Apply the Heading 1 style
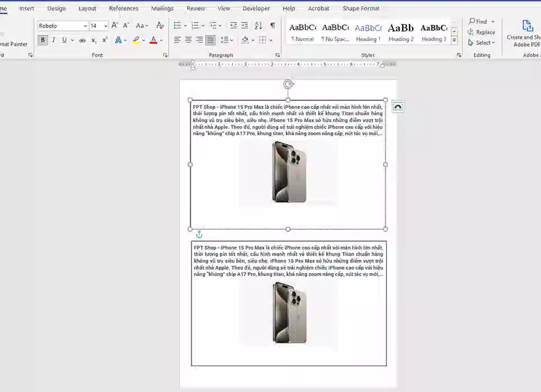 [x=368, y=33]
